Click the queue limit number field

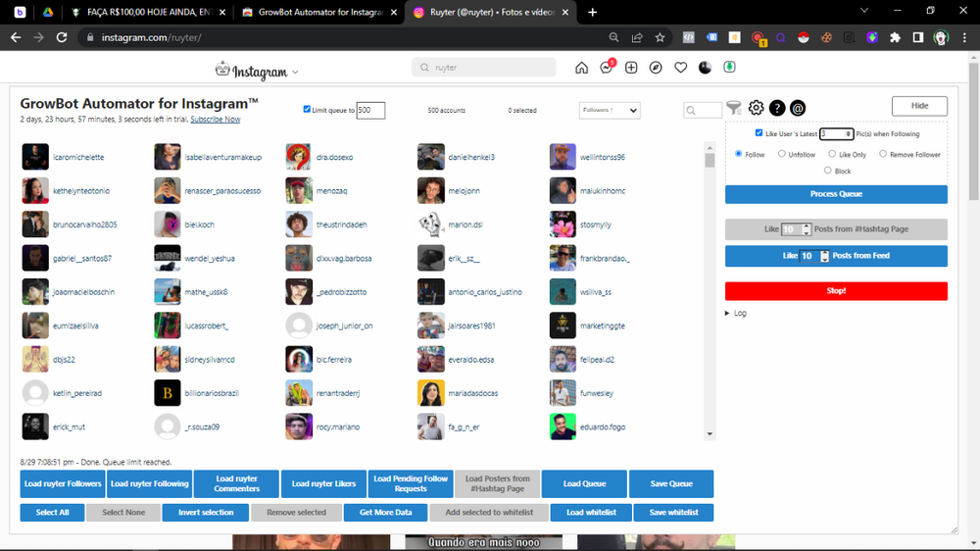pyautogui.click(x=370, y=110)
